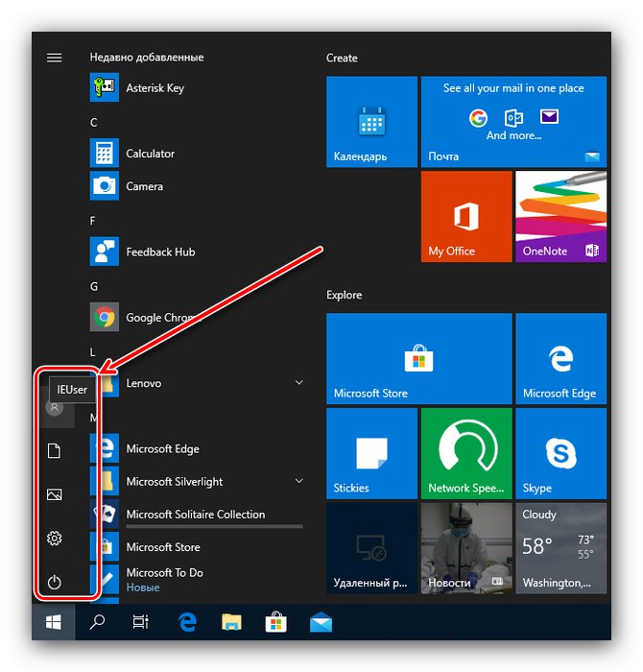Open the Camera app icon
Screen dimensions: 643x672
tap(104, 185)
